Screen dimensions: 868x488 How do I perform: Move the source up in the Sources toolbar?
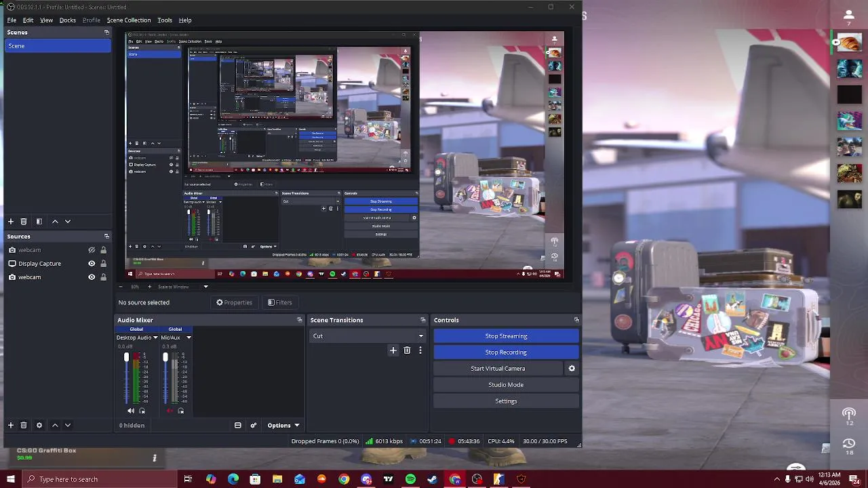coord(55,426)
